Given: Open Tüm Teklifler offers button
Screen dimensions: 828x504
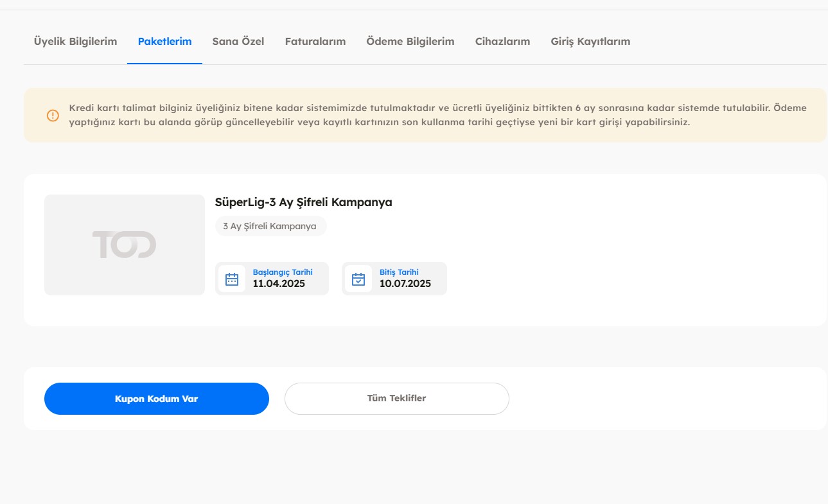Looking at the screenshot, I should pyautogui.click(x=397, y=399).
